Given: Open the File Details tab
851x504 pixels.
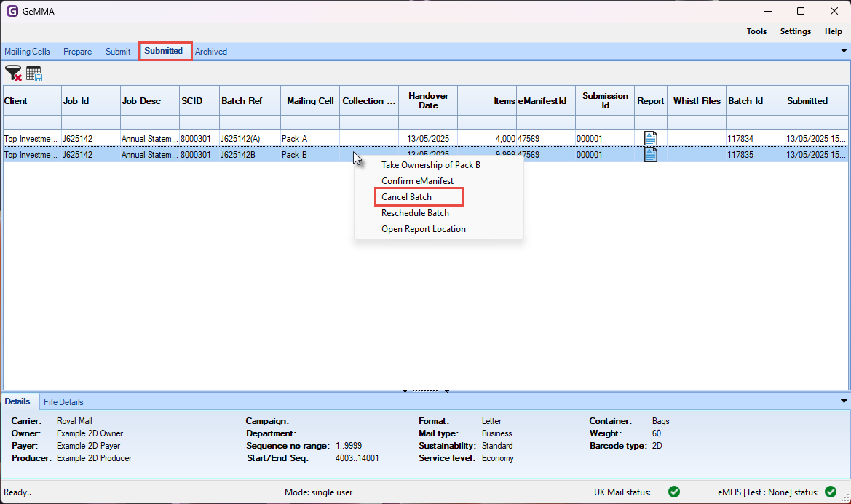Looking at the screenshot, I should click(x=63, y=401).
